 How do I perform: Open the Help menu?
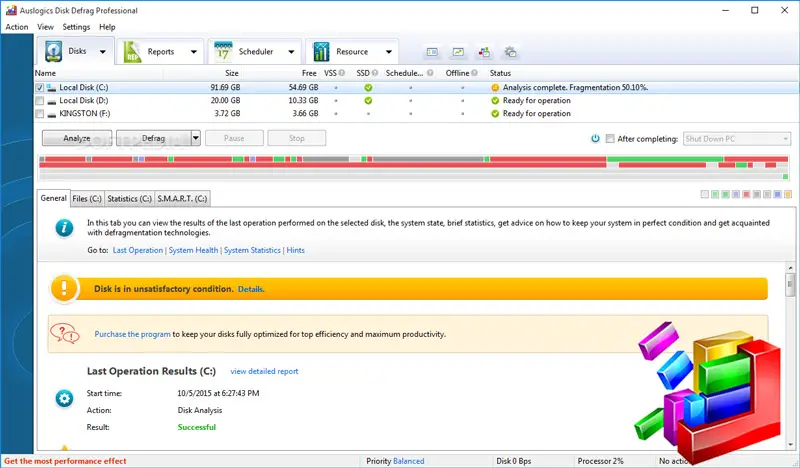click(x=107, y=27)
